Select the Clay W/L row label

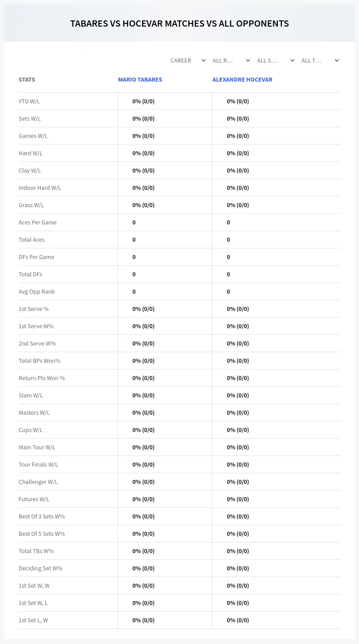tap(30, 170)
